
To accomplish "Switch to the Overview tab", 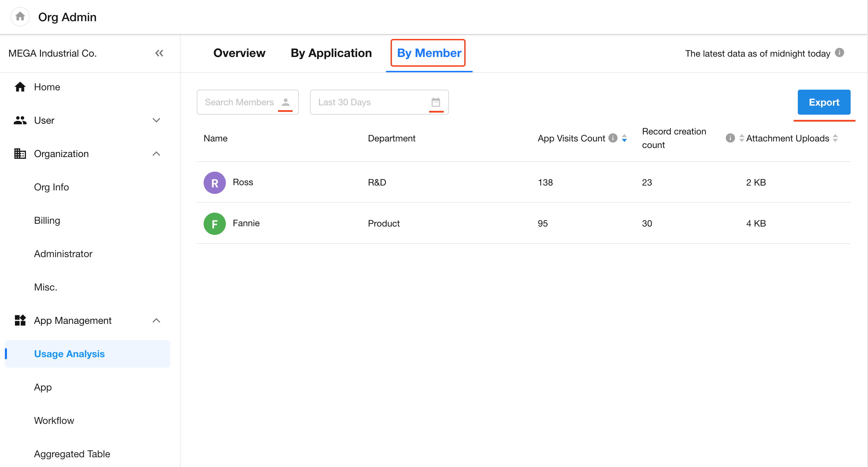I will click(x=239, y=53).
